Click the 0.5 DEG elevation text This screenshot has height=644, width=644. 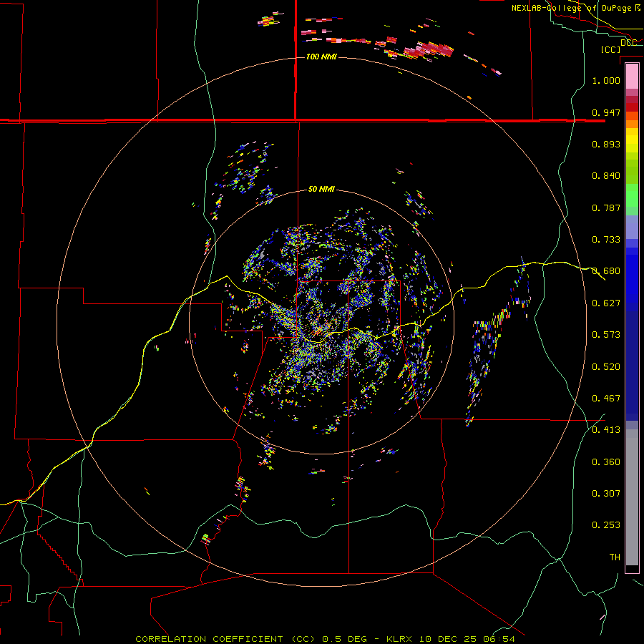pyautogui.click(x=344, y=639)
